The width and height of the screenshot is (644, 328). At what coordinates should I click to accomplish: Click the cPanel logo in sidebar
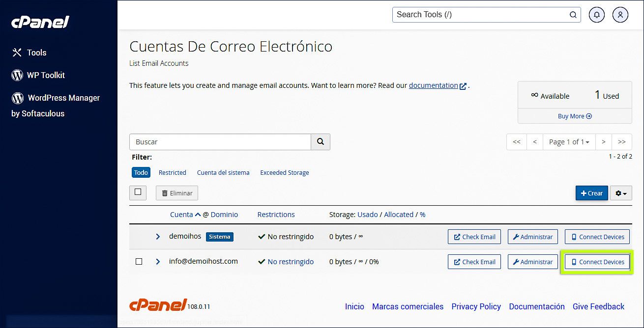tap(40, 22)
